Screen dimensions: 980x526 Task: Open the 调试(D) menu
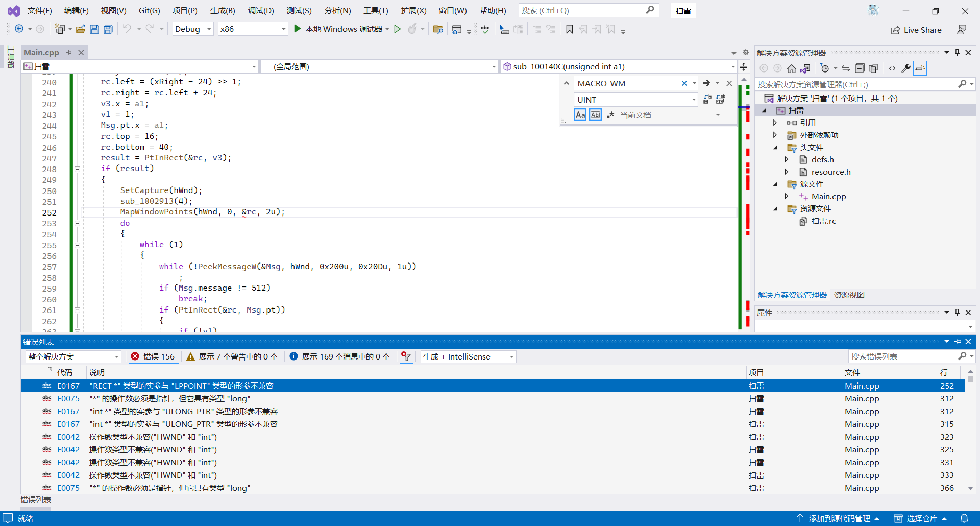click(261, 11)
